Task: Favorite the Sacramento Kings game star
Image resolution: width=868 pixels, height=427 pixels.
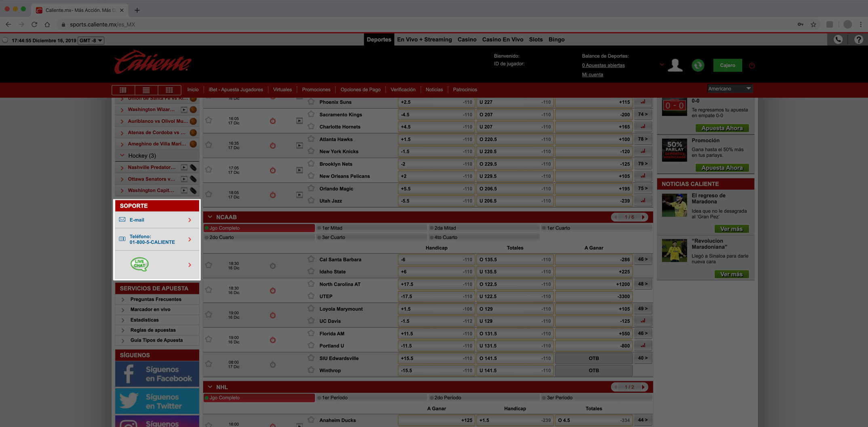Action: 209,120
